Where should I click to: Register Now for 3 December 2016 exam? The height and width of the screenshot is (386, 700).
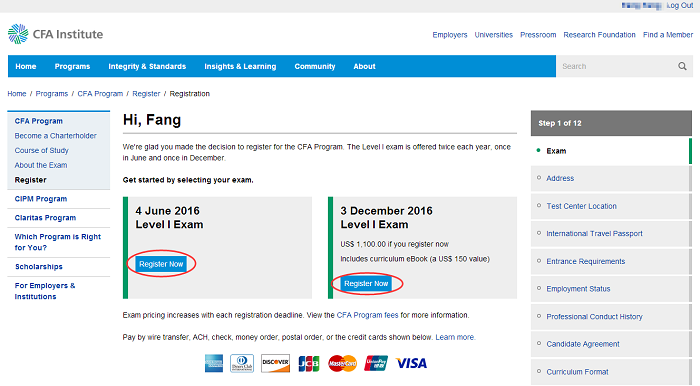coord(366,283)
